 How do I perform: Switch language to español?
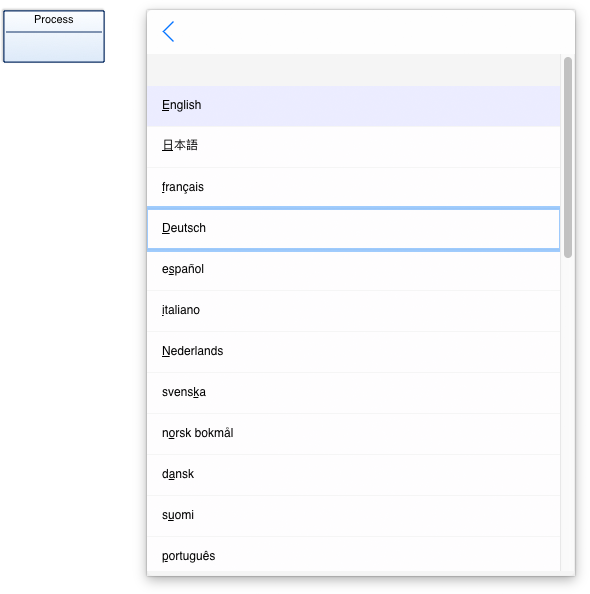(x=354, y=270)
